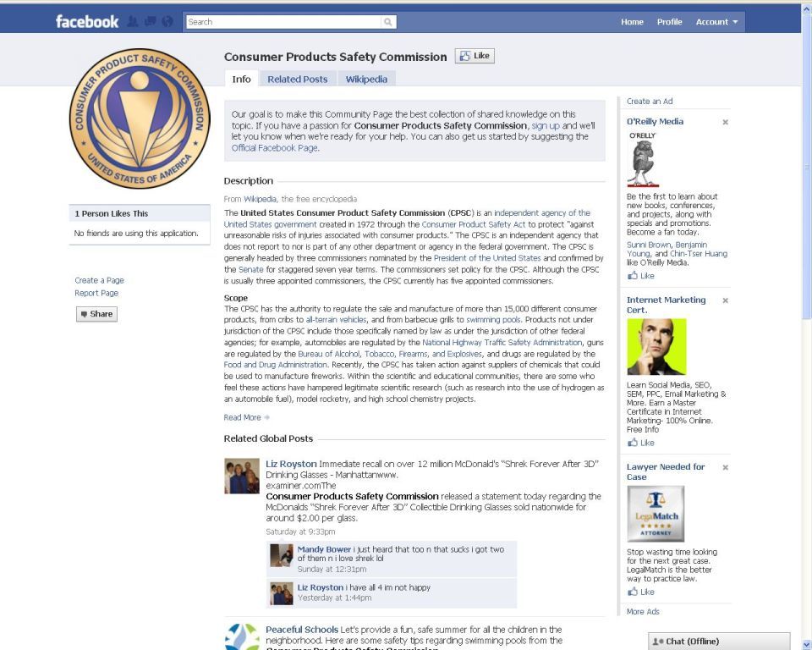Open President of the United States link
Image resolution: width=812 pixels, height=650 pixels.
click(487, 258)
